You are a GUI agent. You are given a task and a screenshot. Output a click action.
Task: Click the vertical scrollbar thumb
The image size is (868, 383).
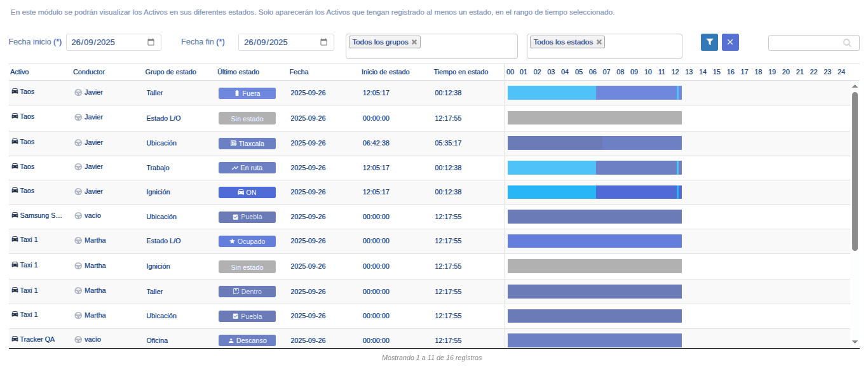pyautogui.click(x=855, y=171)
